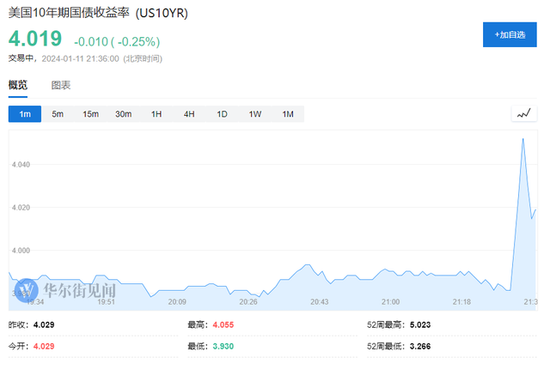The width and height of the screenshot is (550, 376).
Task: Click the 4.020 y-axis label
Action: (21, 207)
